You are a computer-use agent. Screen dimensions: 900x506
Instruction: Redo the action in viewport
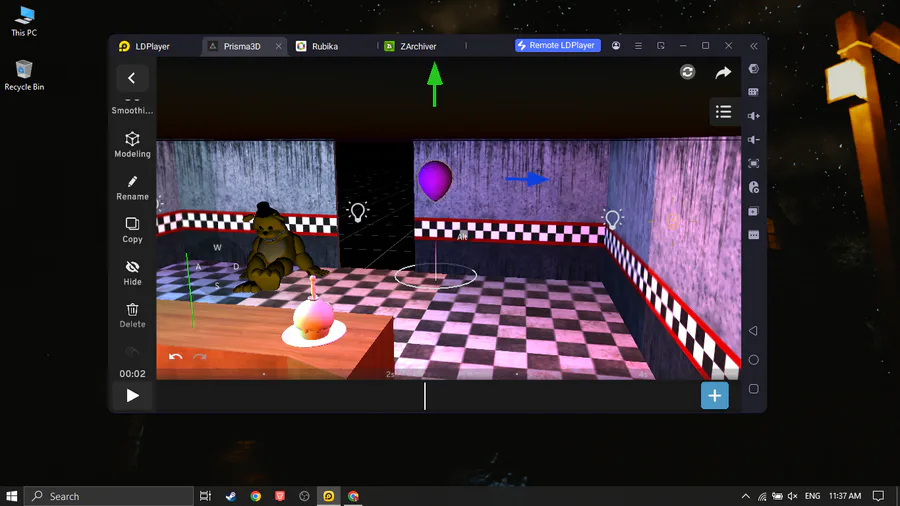(199, 356)
